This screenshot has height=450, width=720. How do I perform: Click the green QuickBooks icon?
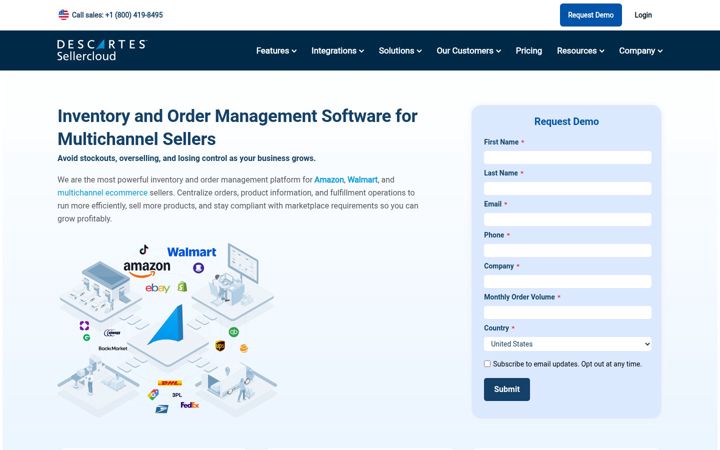coord(234,332)
